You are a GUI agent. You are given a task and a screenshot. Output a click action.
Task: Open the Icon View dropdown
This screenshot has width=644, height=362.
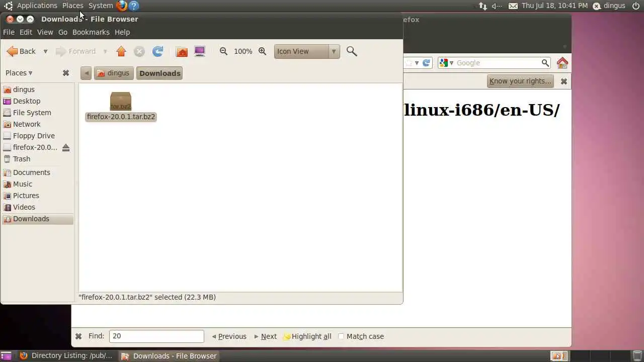coord(307,51)
